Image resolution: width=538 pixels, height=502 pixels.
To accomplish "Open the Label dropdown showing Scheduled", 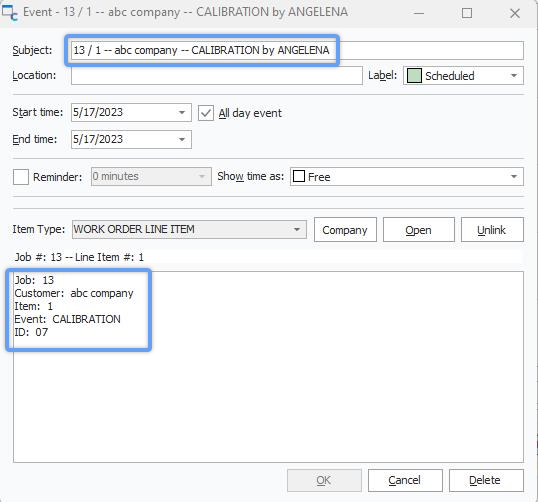I will (463, 76).
